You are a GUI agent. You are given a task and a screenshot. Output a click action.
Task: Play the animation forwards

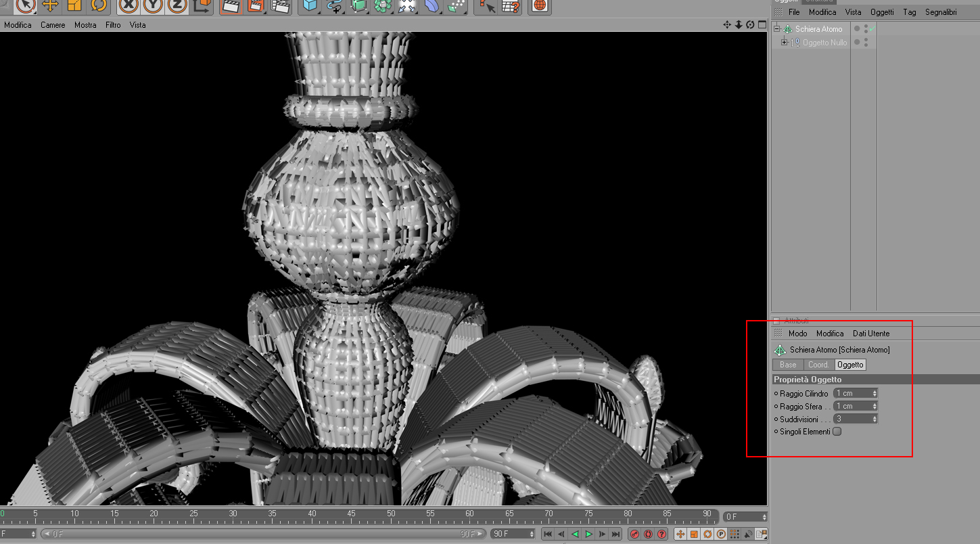[x=588, y=535]
